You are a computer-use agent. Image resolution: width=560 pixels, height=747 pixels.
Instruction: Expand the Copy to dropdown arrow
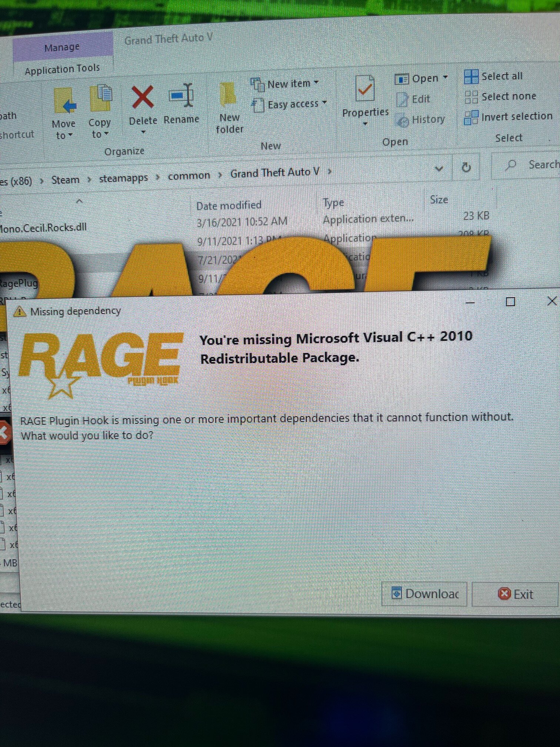(106, 134)
